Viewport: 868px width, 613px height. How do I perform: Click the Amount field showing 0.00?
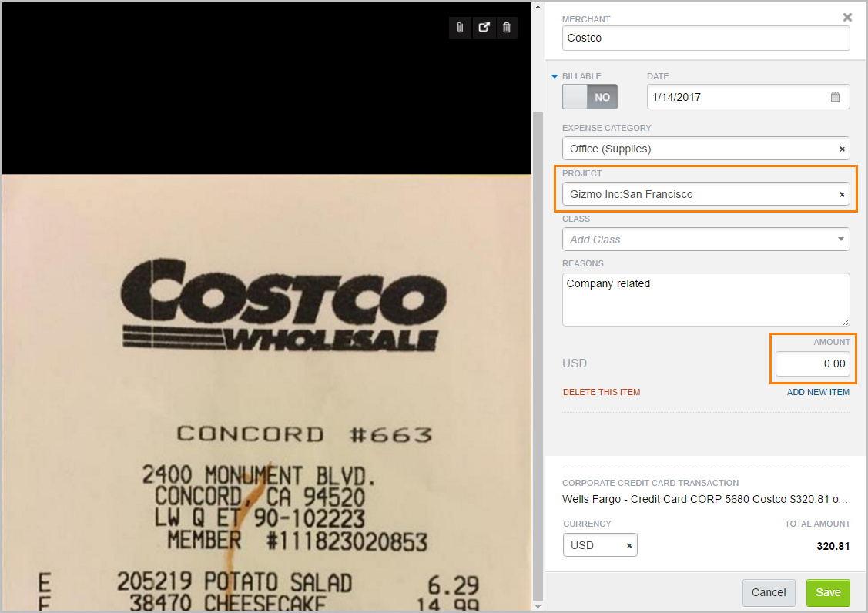pyautogui.click(x=813, y=363)
